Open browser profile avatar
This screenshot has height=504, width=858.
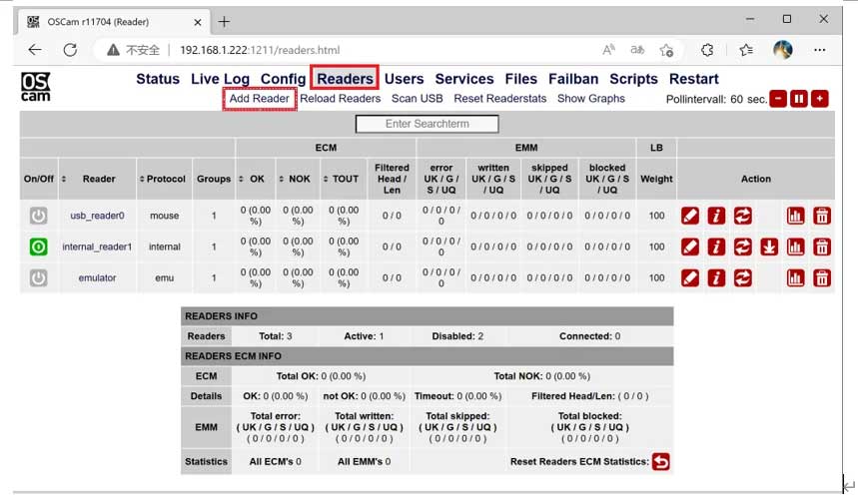pos(783,50)
